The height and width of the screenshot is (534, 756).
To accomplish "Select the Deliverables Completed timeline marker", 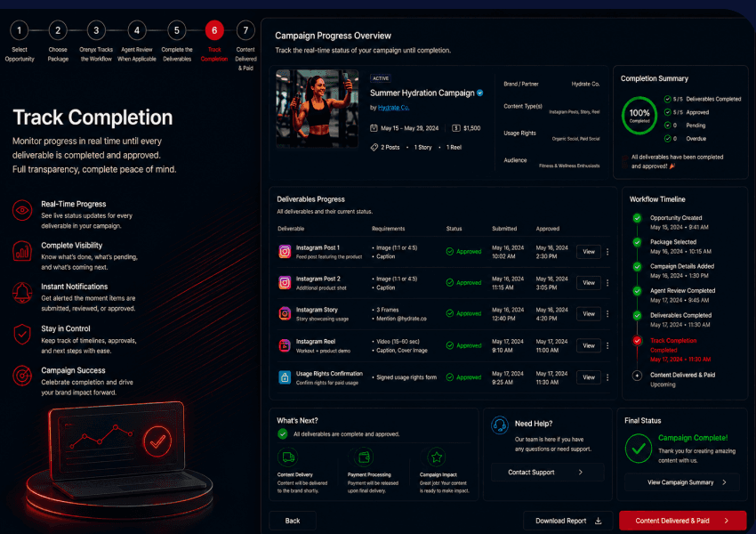I will point(637,315).
